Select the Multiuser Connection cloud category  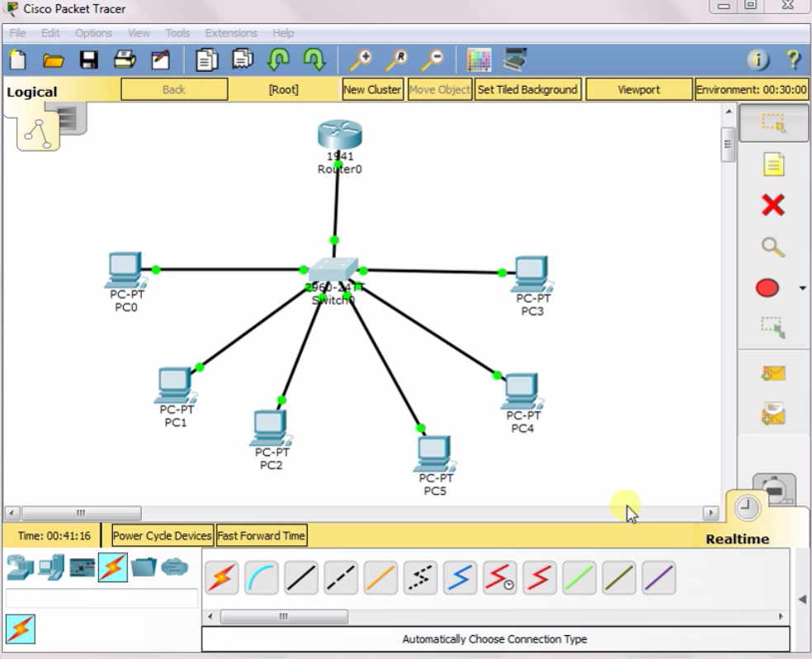pyautogui.click(x=174, y=567)
